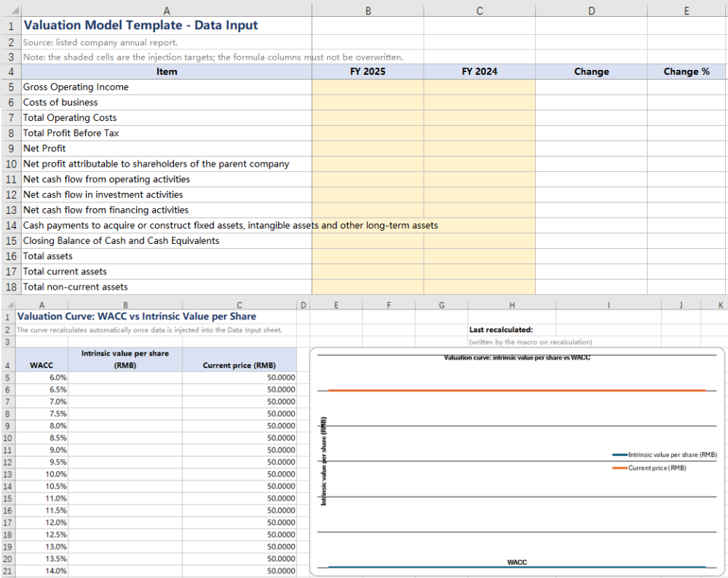Select column H header in Valuation Curve sheet
This screenshot has width=728, height=578.
coord(512,305)
